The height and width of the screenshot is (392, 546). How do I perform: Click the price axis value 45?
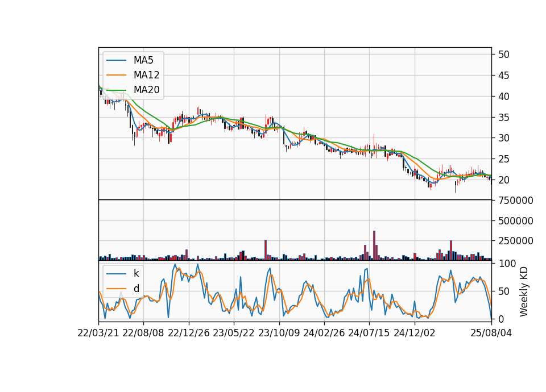503,76
